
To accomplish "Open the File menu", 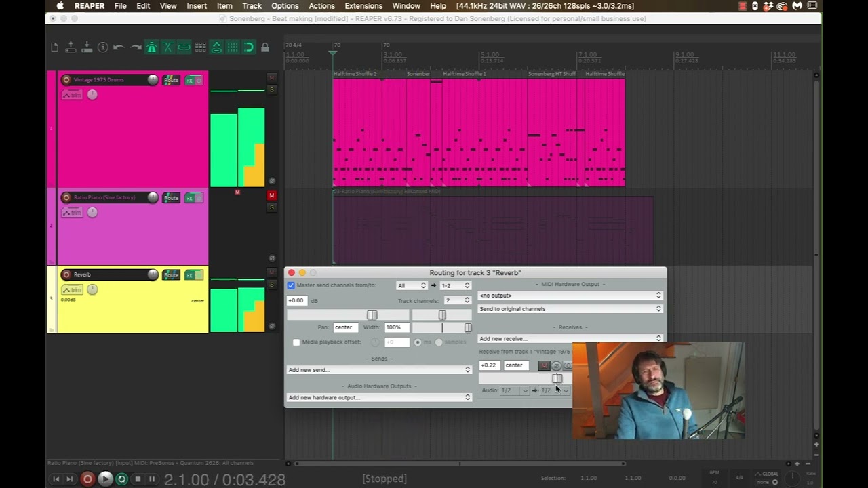I will point(120,6).
